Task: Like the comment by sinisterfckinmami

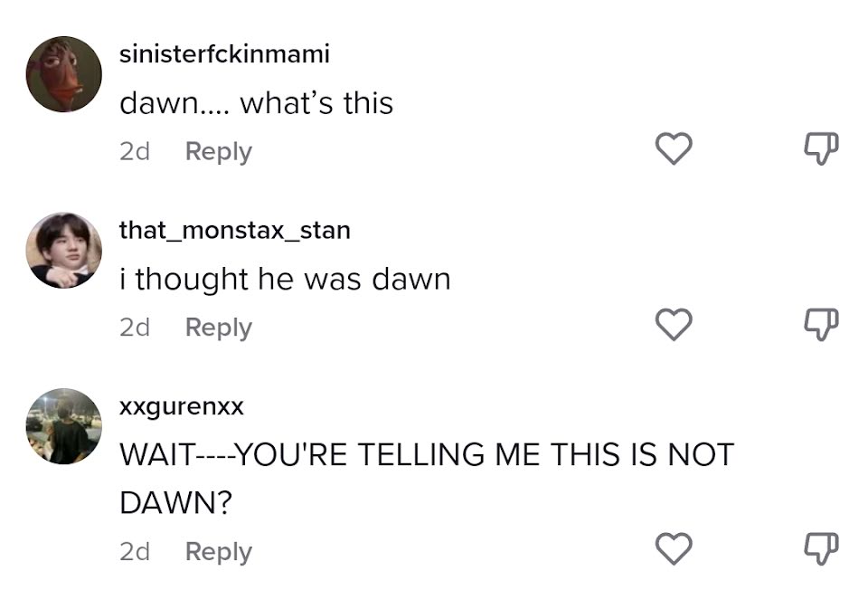Action: pyautogui.click(x=673, y=149)
